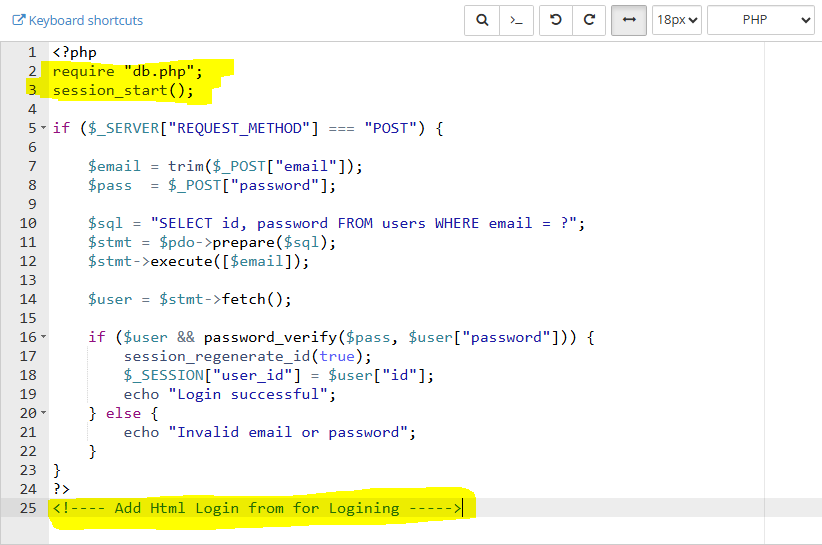Open the PHP language mode dropdown
Image resolution: width=822 pixels, height=545 pixels.
[760, 20]
